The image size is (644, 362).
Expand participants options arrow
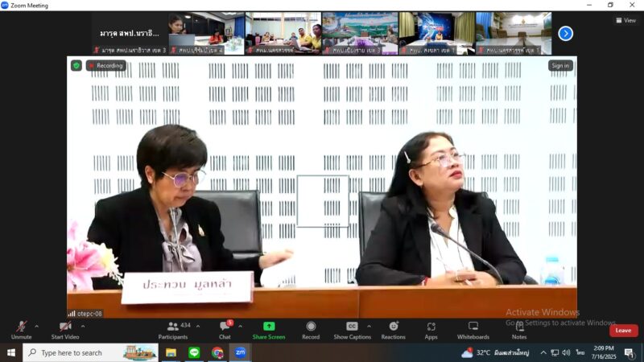click(x=198, y=327)
